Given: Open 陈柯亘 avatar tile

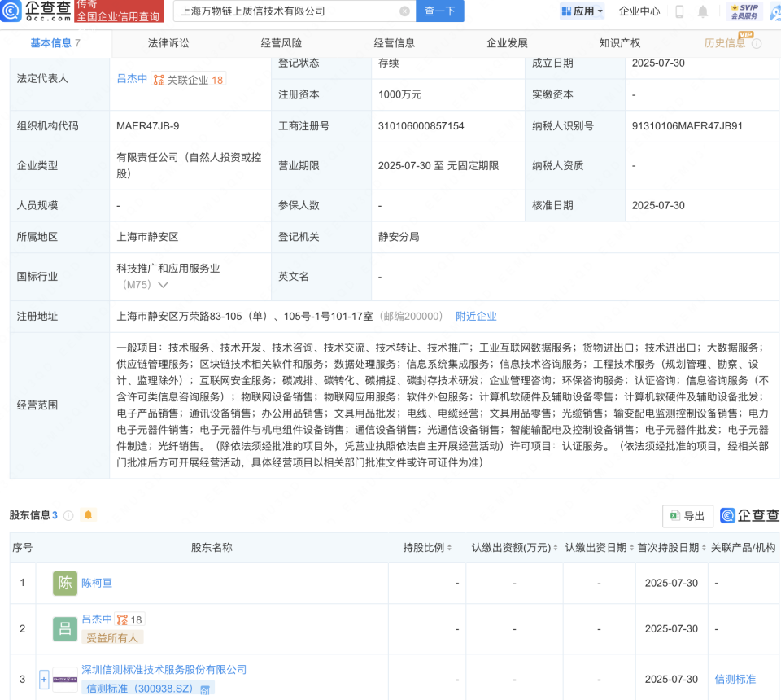Looking at the screenshot, I should [x=65, y=583].
